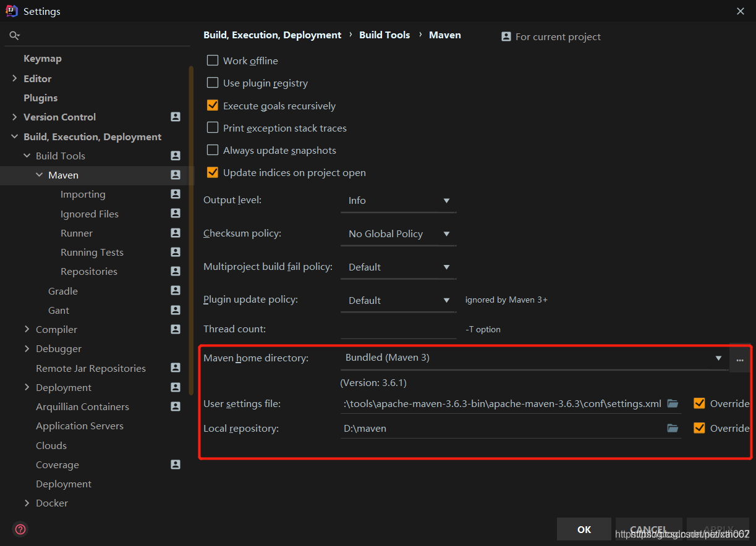Enable Always update snapshots checkbox
The height and width of the screenshot is (546, 756).
pos(213,150)
